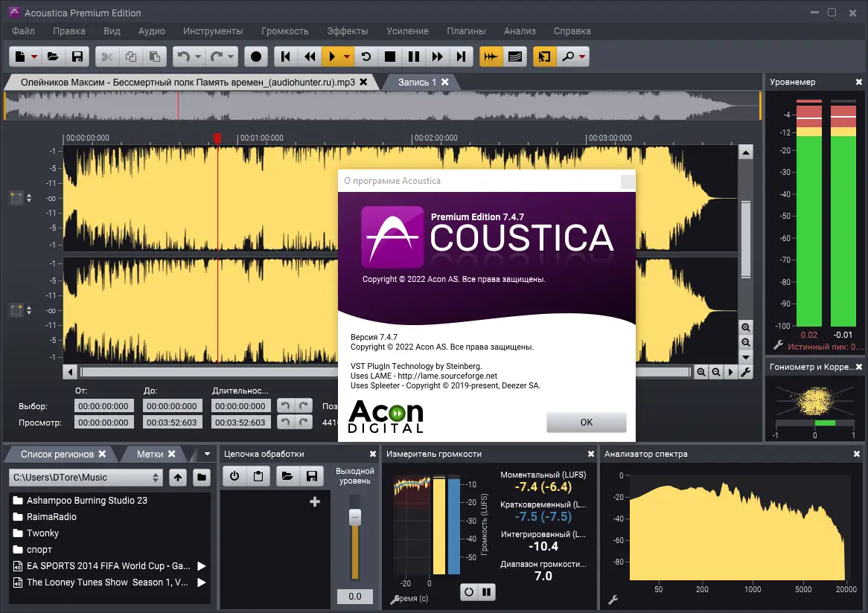
Task: Open the zoom tool dropdown arrow
Action: pyautogui.click(x=582, y=57)
